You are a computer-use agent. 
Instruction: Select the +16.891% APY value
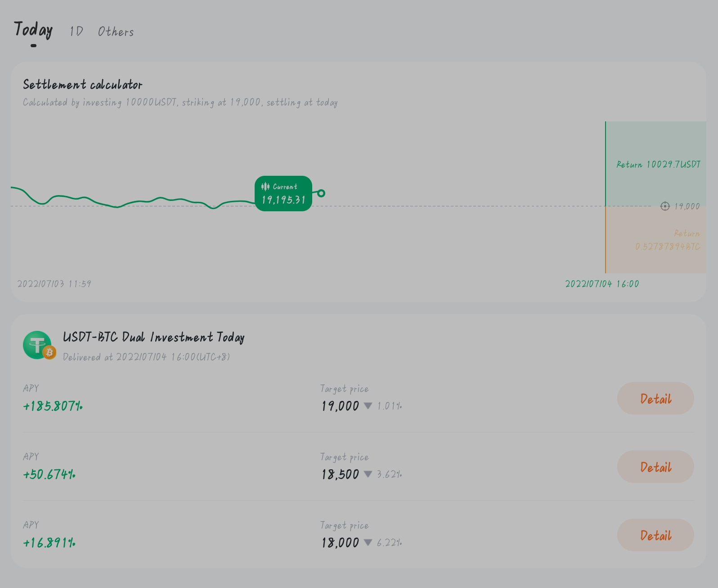pos(49,543)
